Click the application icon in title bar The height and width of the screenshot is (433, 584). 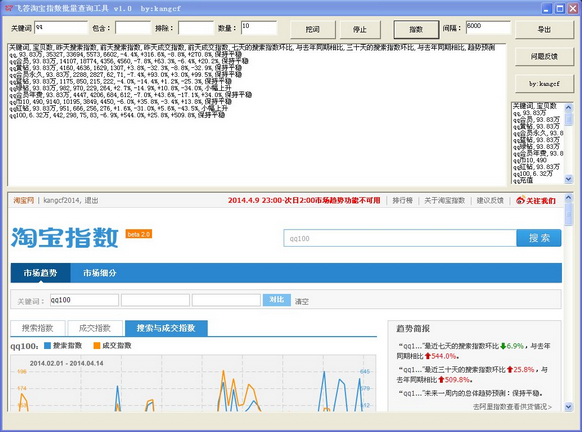pos(9,8)
